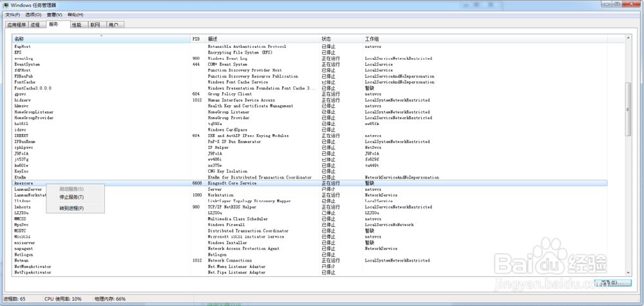Click the Windows Firewall description
This screenshot has width=644, height=306.
226,225
